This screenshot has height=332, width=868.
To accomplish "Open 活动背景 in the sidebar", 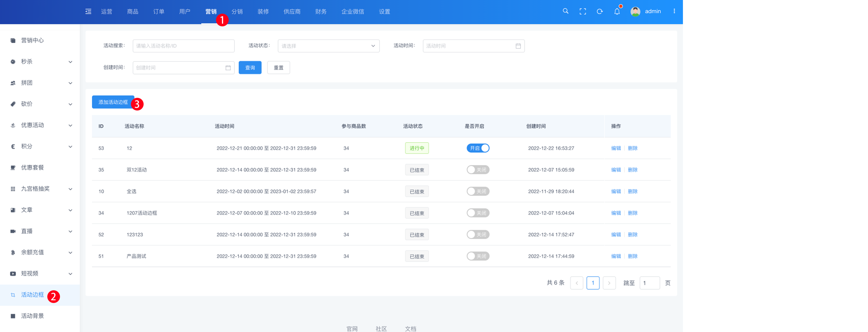I will [x=32, y=316].
